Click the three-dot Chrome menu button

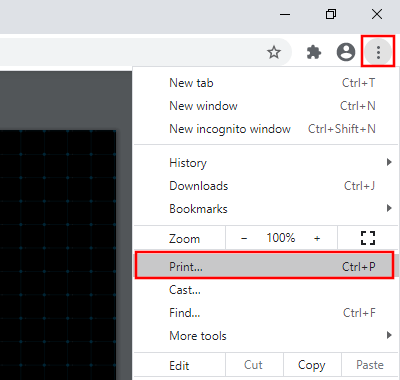click(x=378, y=52)
